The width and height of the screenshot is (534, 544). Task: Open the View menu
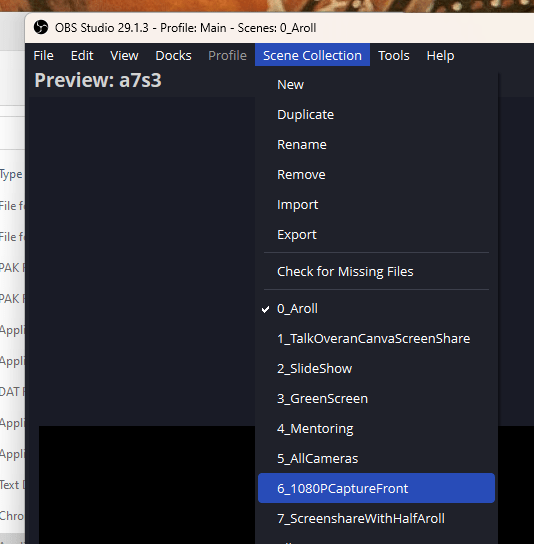coord(124,56)
